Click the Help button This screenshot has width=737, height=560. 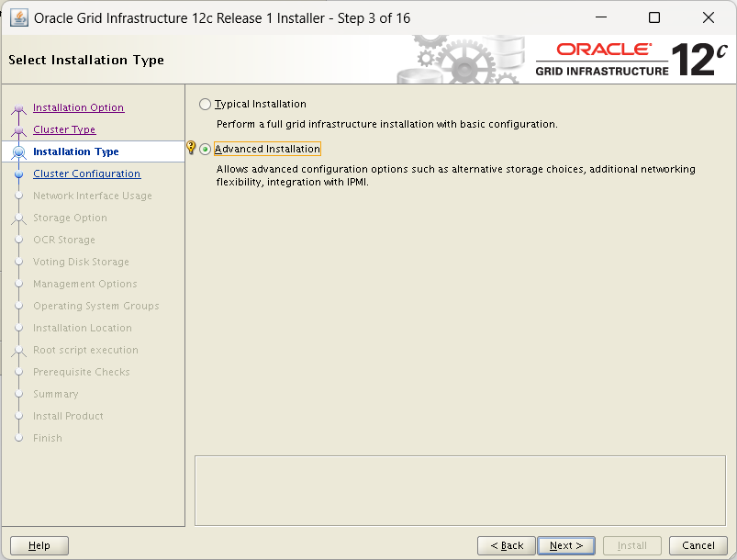tap(39, 545)
